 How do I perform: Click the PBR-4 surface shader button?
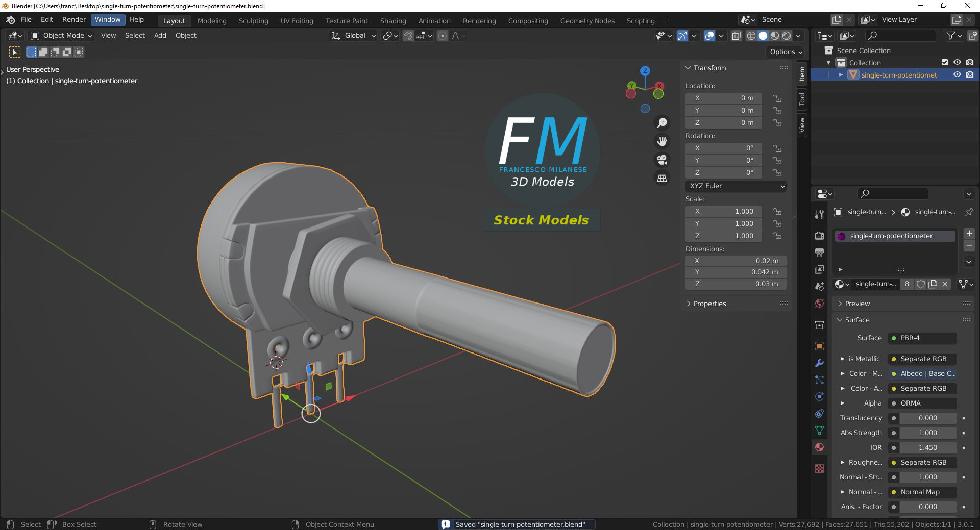click(922, 338)
